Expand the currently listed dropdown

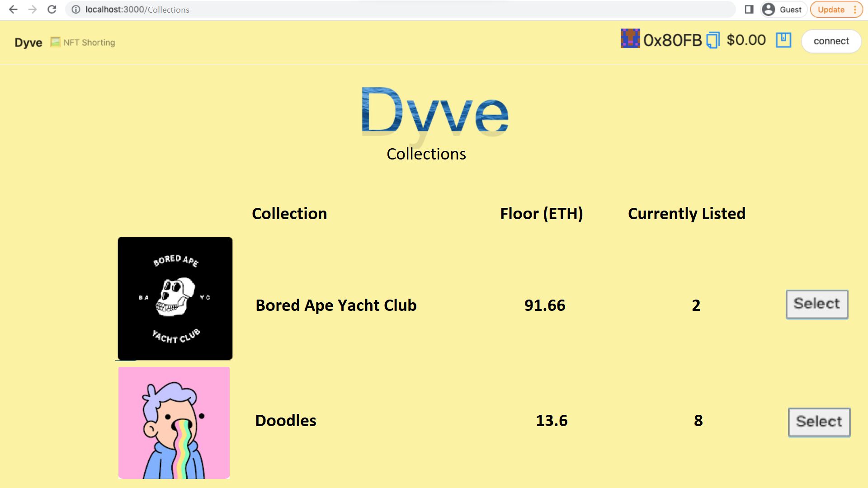(687, 213)
